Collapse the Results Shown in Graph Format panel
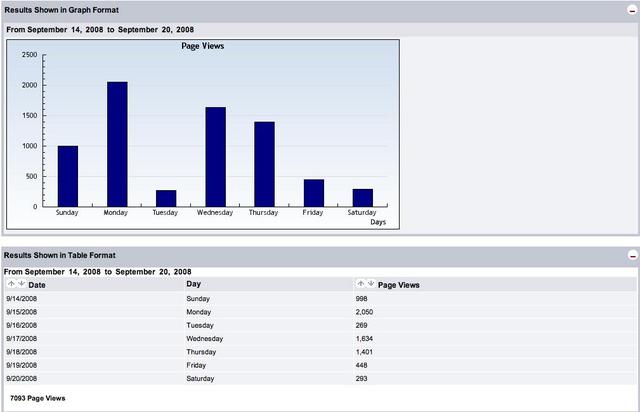The width and height of the screenshot is (640, 412). click(632, 11)
